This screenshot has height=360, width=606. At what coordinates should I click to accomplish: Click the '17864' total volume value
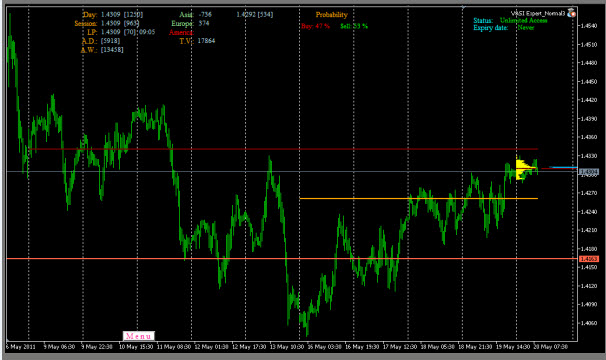coord(206,41)
